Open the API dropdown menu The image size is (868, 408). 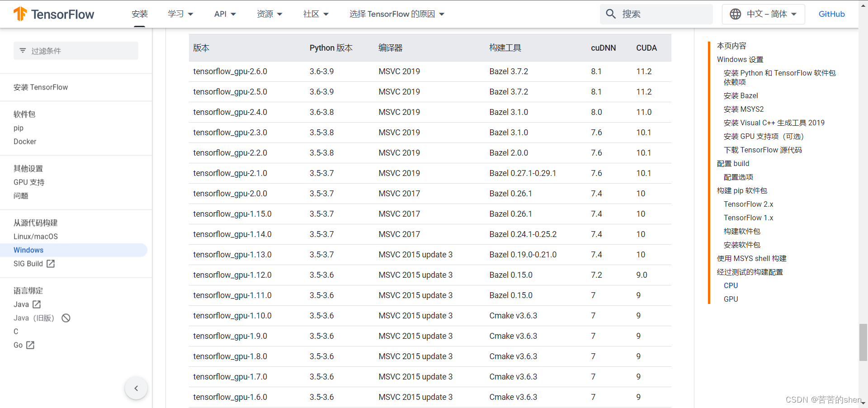click(x=225, y=14)
